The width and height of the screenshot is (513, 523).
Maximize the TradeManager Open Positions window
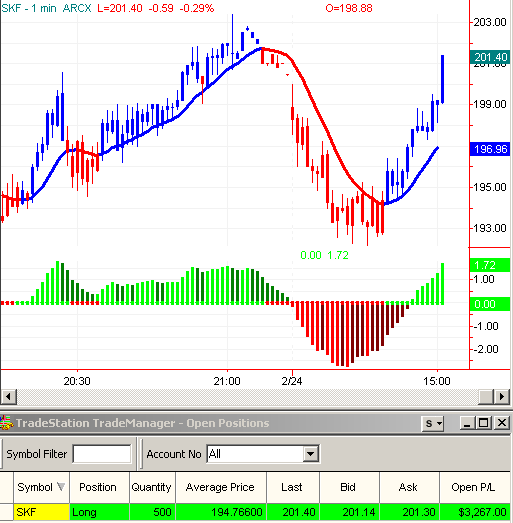pos(484,423)
